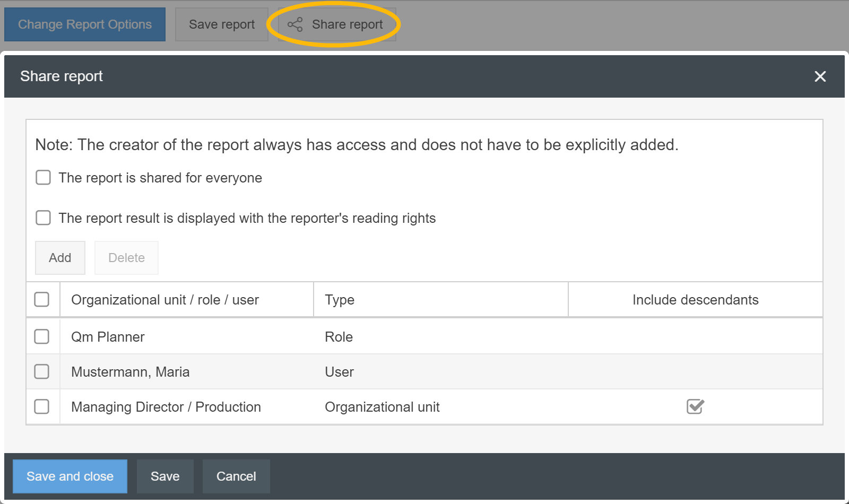The width and height of the screenshot is (849, 504).
Task: Click the Type column header
Action: [x=340, y=300]
